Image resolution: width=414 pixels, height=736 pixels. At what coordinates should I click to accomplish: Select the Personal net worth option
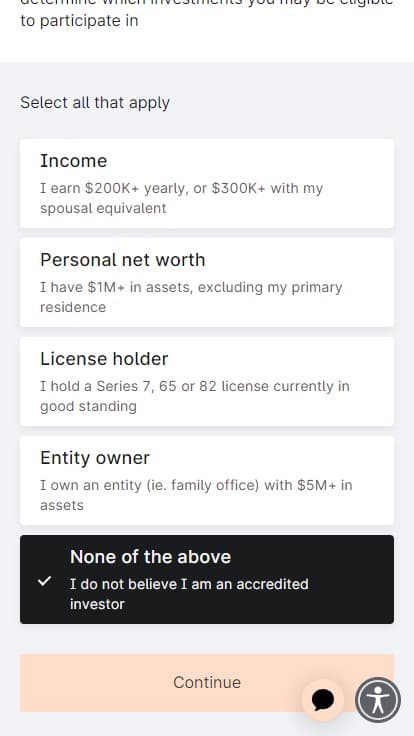pos(207,283)
